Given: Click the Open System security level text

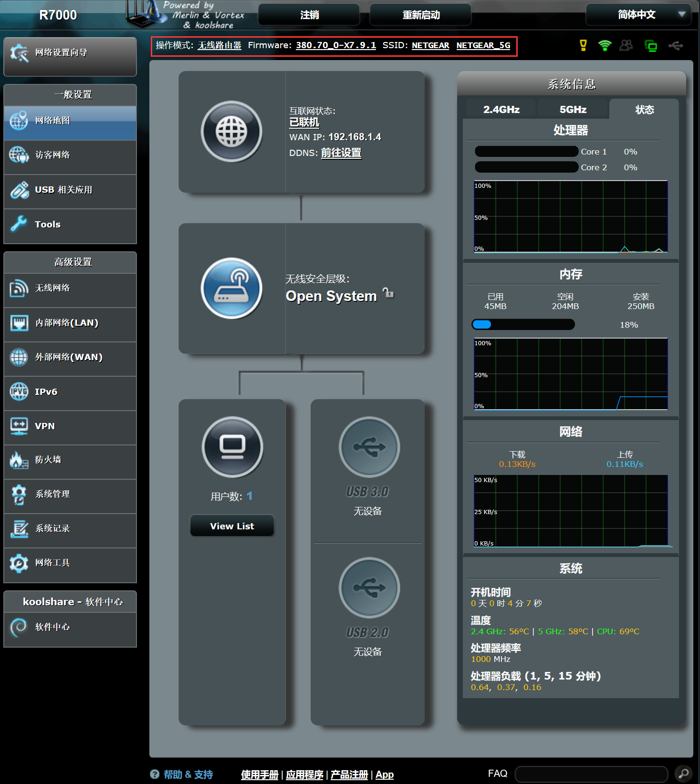Looking at the screenshot, I should (x=331, y=296).
